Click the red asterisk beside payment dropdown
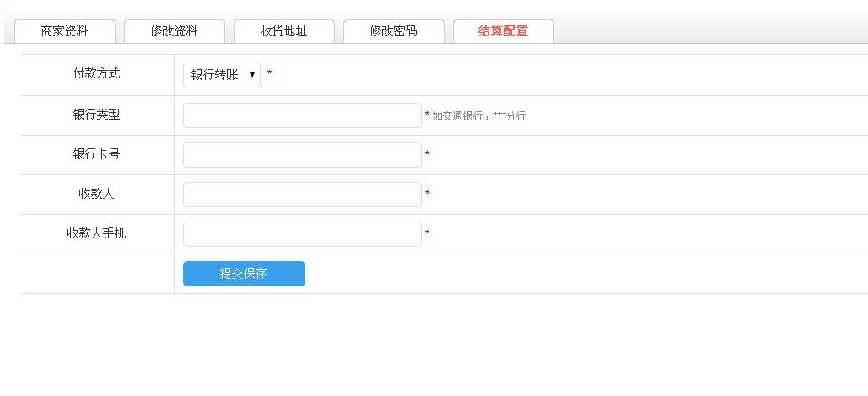 269,74
